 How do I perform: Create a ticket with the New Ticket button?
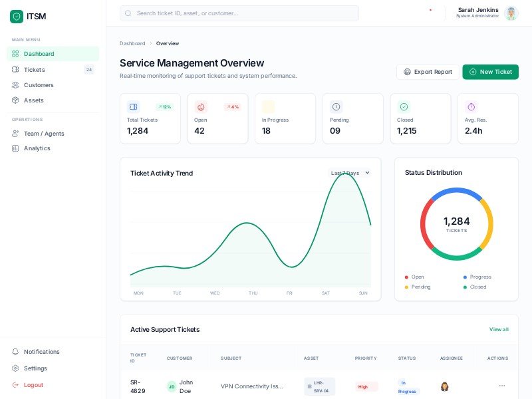coord(490,72)
